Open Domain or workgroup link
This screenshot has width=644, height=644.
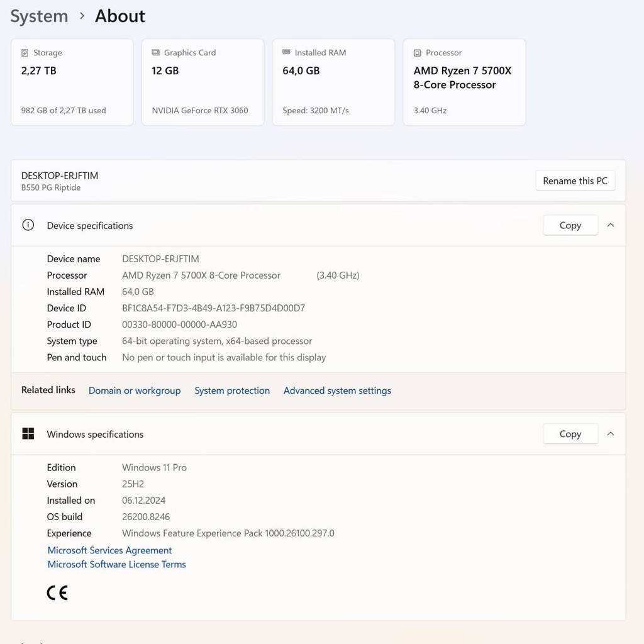[135, 391]
